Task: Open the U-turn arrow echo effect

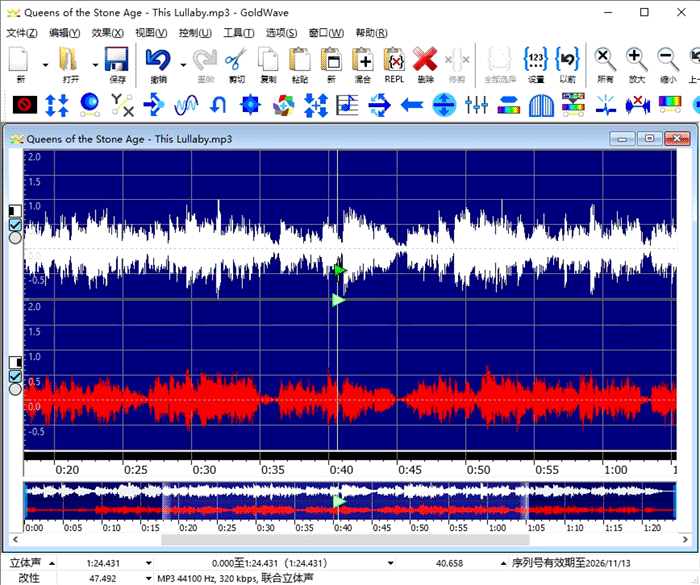Action: pos(218,105)
